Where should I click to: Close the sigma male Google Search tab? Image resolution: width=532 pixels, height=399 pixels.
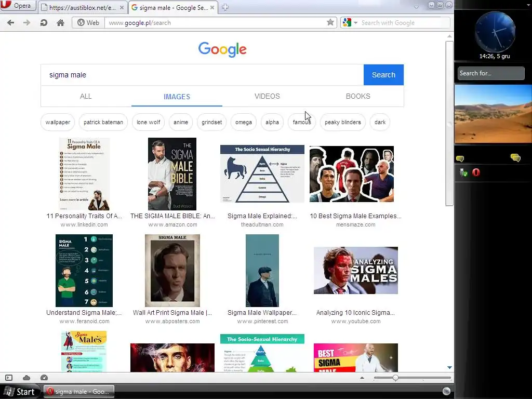coord(212,7)
